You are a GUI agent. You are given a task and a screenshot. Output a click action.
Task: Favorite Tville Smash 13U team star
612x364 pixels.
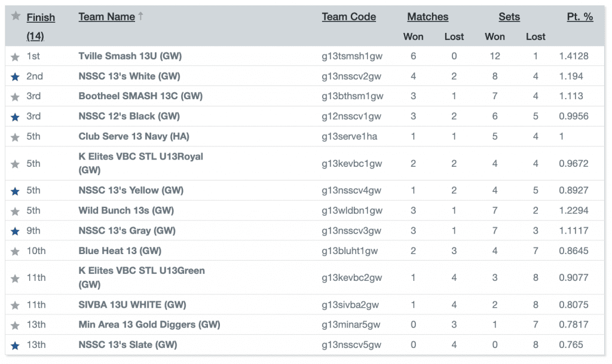click(x=15, y=57)
